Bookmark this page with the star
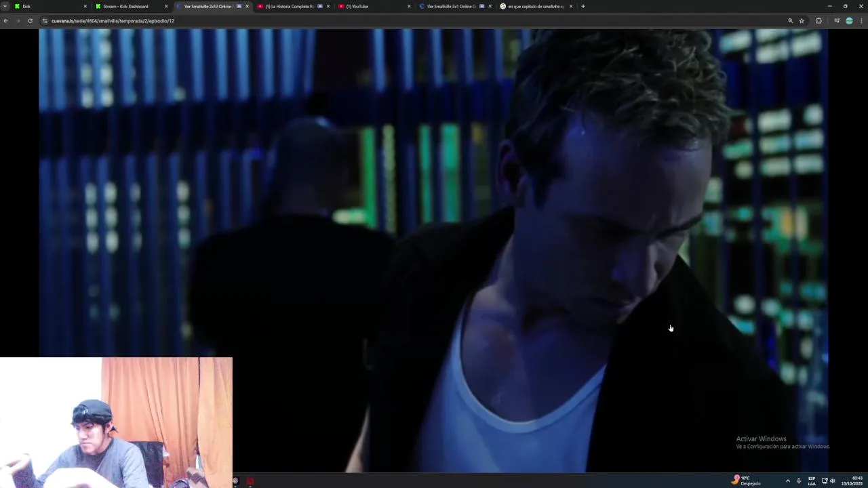This screenshot has width=868, height=488. coord(802,21)
